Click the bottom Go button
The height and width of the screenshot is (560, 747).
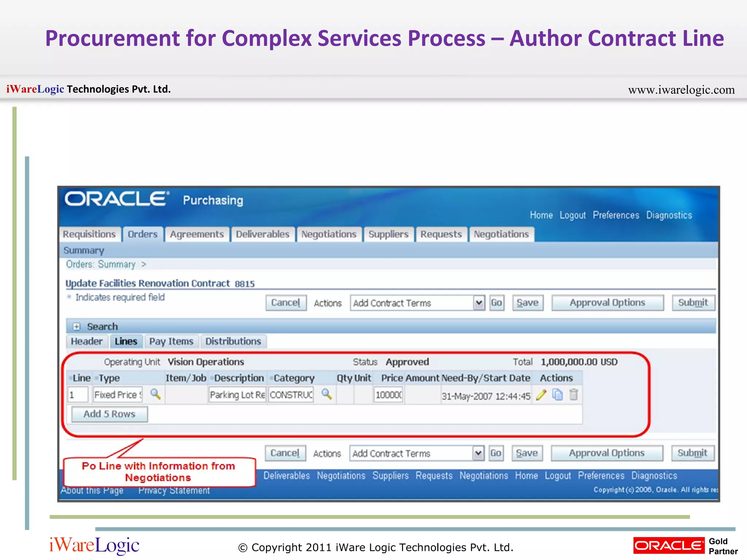click(x=496, y=454)
